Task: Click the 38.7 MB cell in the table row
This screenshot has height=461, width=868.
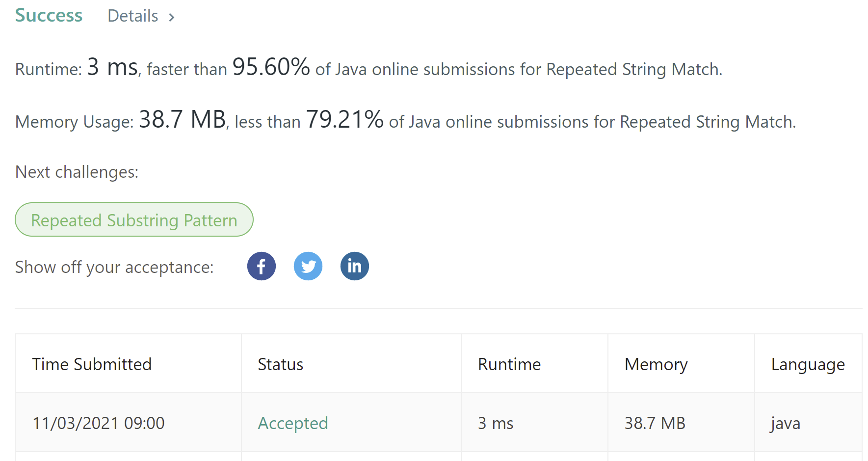Action: coord(655,423)
